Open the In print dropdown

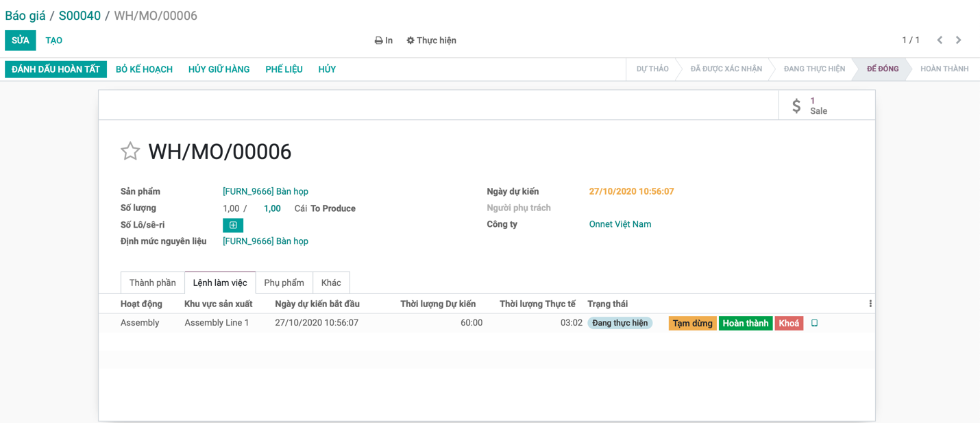[384, 40]
